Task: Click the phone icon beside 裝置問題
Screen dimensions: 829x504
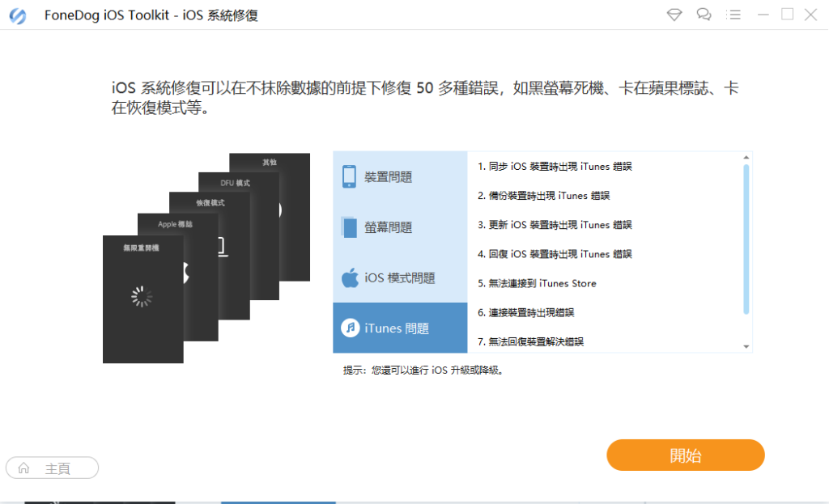Action: 349,176
